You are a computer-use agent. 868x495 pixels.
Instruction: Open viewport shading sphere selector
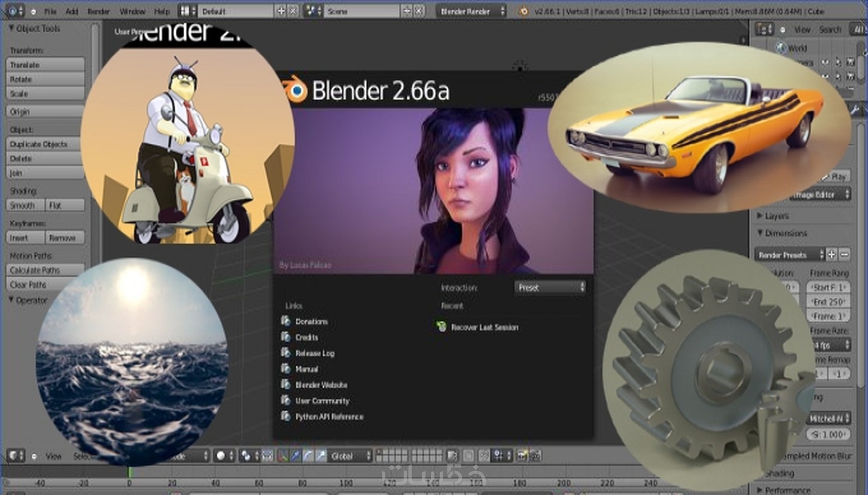(224, 455)
